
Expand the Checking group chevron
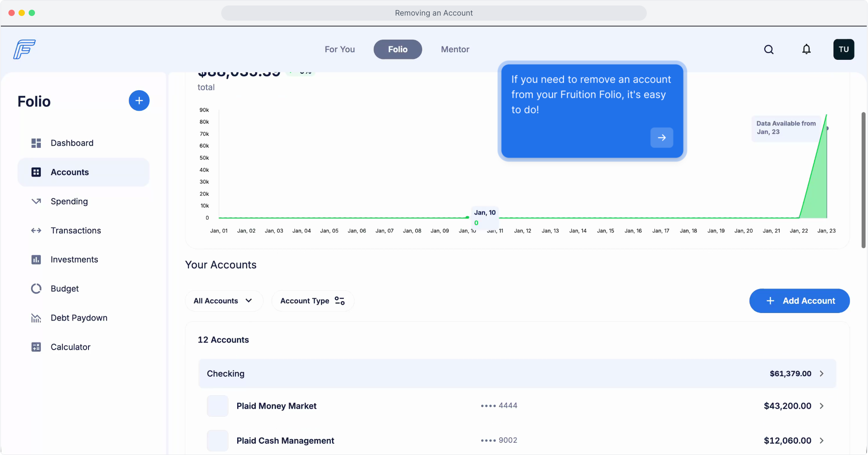pyautogui.click(x=822, y=374)
